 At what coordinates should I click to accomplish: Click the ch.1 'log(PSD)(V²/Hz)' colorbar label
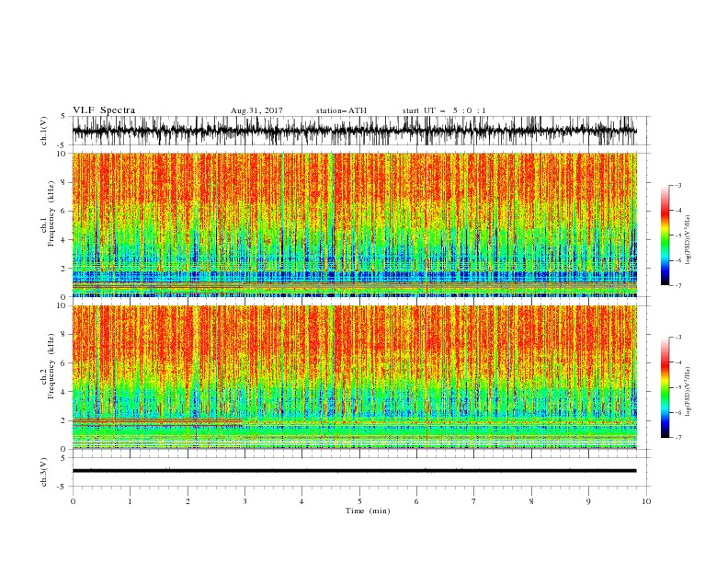click(x=688, y=240)
